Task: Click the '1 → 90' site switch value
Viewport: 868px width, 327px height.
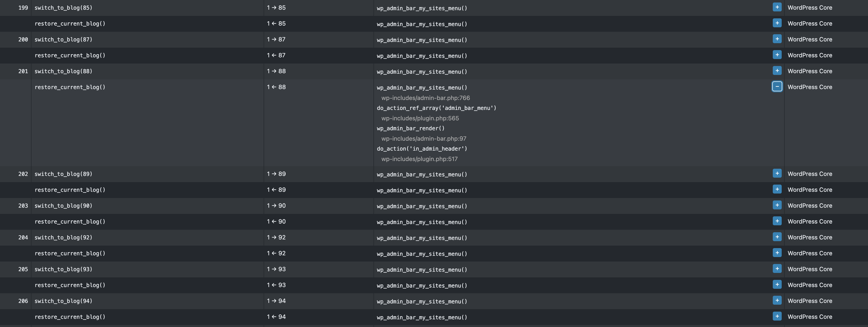Action: pos(276,205)
